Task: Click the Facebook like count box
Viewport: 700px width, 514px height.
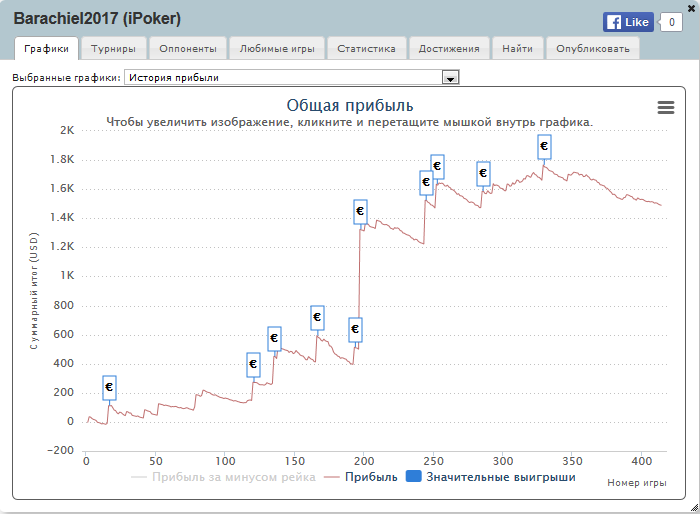Action: tap(671, 22)
